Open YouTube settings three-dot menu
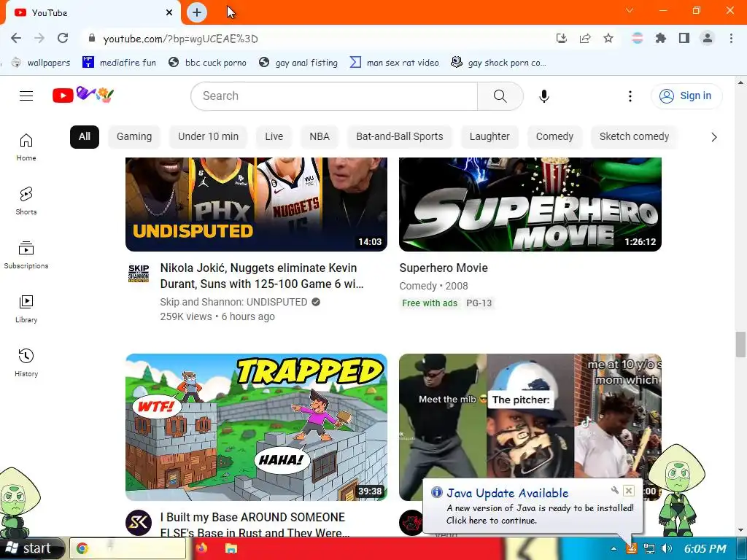The width and height of the screenshot is (747, 560). pyautogui.click(x=630, y=96)
